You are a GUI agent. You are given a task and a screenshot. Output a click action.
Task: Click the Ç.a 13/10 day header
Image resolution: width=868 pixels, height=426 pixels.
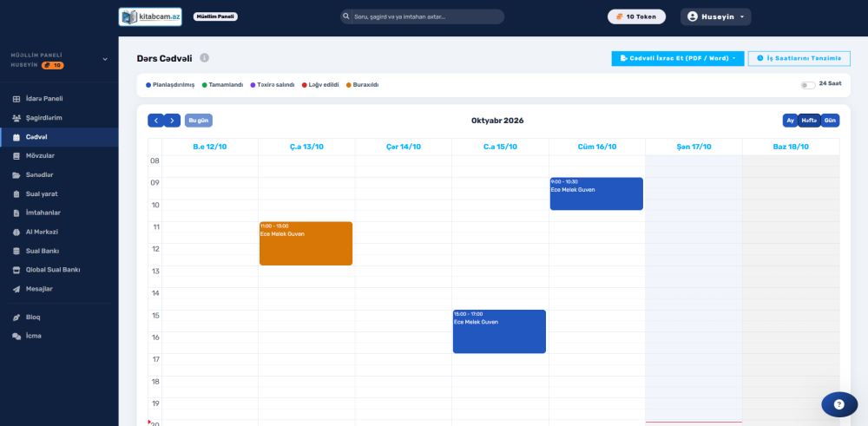pos(306,147)
